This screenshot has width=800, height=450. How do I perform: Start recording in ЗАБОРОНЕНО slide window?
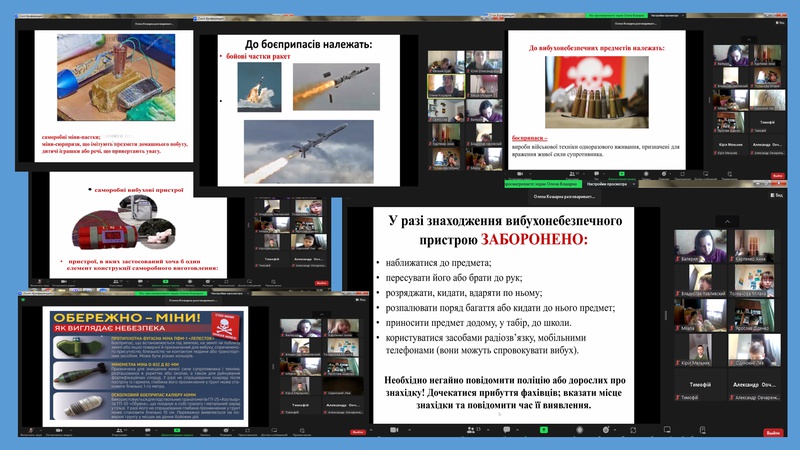coord(580,430)
